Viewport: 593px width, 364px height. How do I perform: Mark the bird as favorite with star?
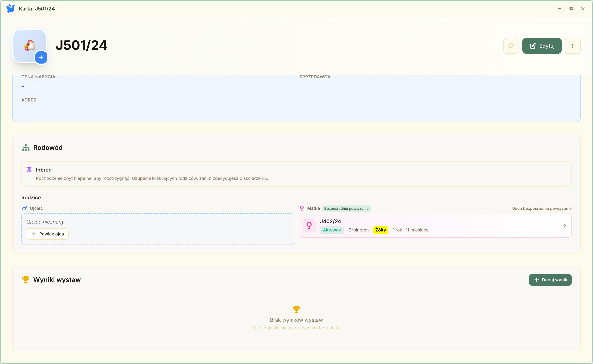511,46
